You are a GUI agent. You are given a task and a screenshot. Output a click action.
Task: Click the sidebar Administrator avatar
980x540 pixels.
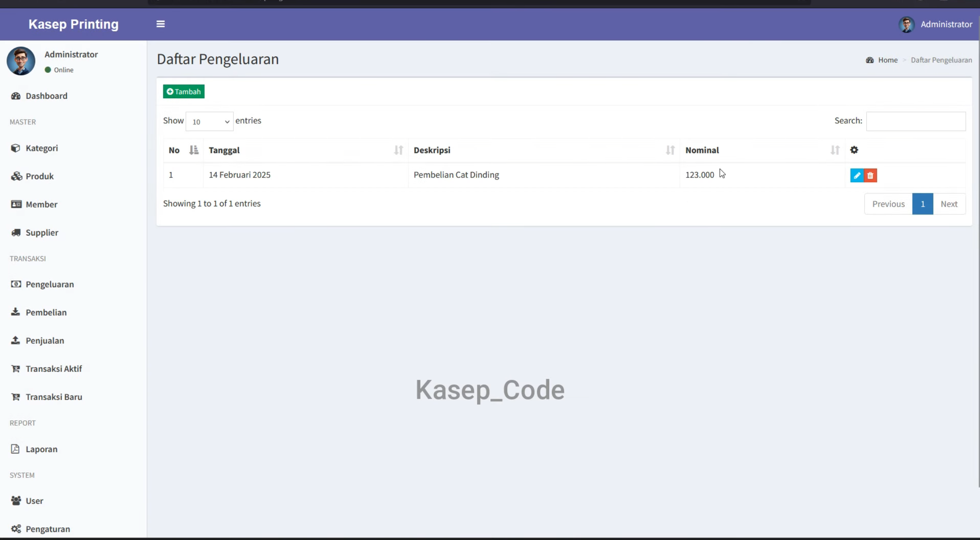pyautogui.click(x=21, y=61)
